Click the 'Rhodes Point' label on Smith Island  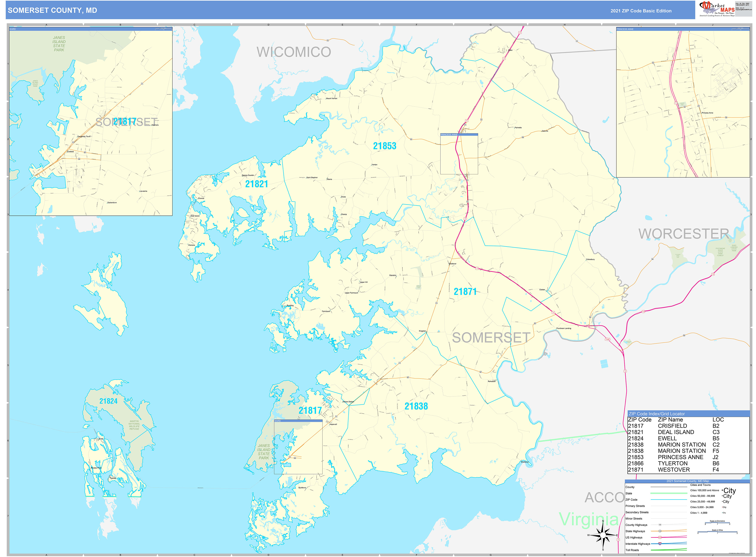point(96,468)
